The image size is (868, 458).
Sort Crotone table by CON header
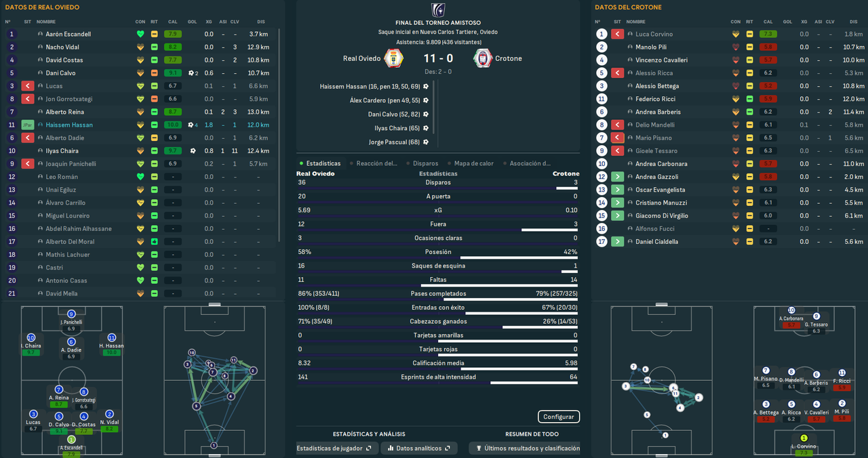coord(736,22)
